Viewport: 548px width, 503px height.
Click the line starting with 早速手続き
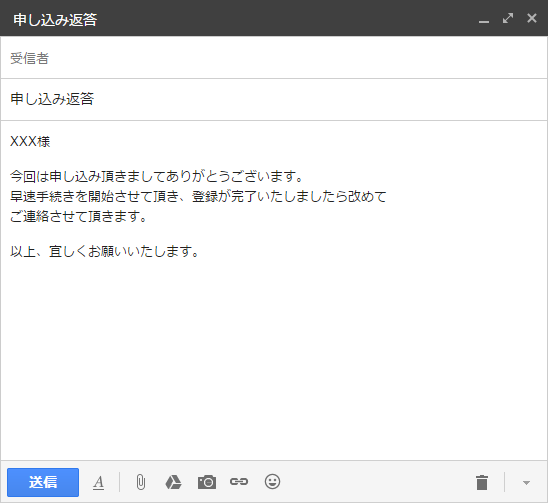pos(198,196)
